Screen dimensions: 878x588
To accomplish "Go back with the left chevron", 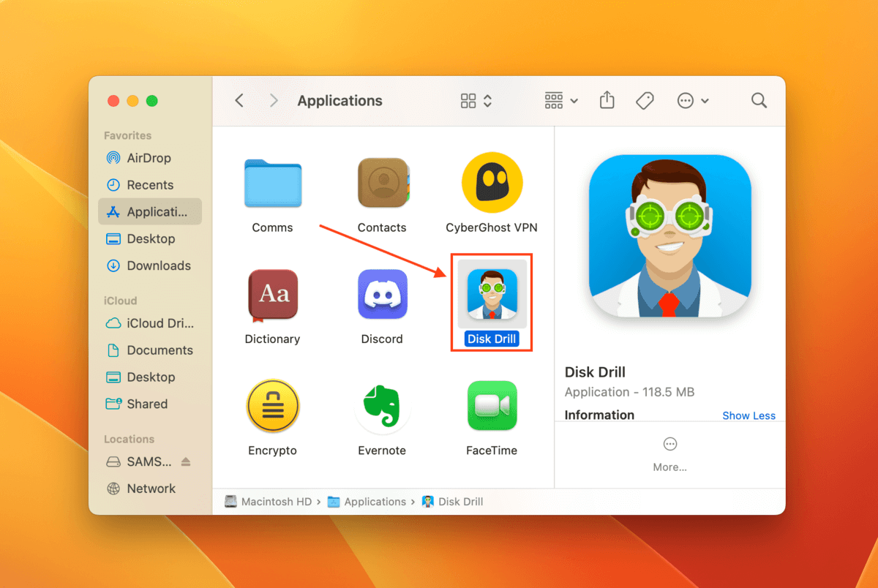I will point(239,101).
